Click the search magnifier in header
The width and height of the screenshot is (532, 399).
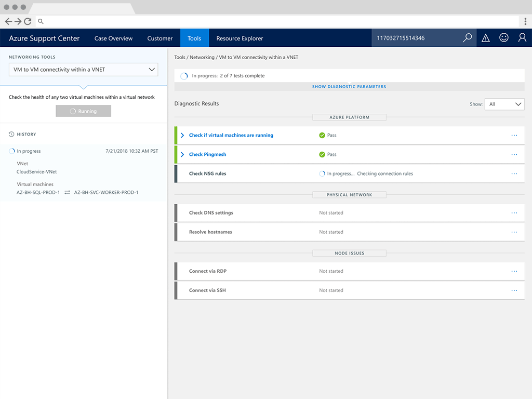(x=467, y=37)
